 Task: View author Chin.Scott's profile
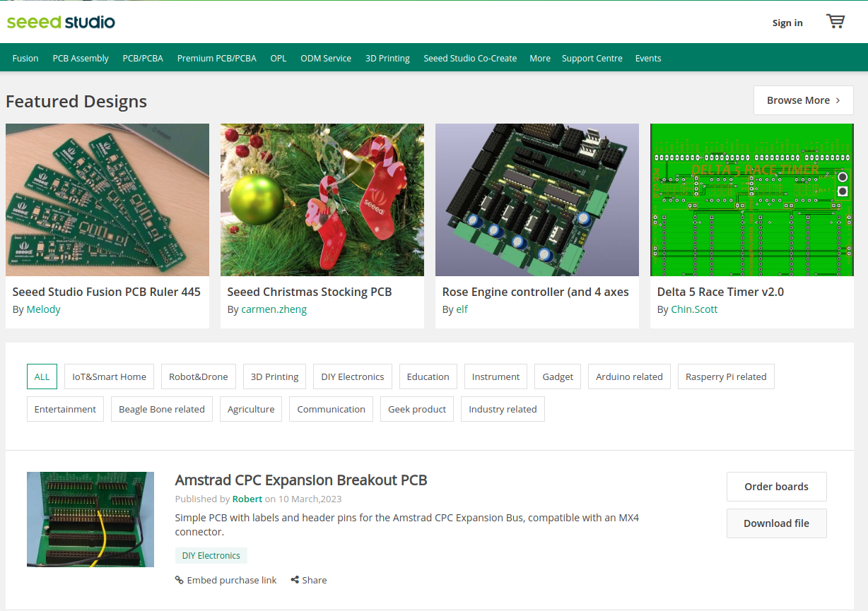coord(695,309)
